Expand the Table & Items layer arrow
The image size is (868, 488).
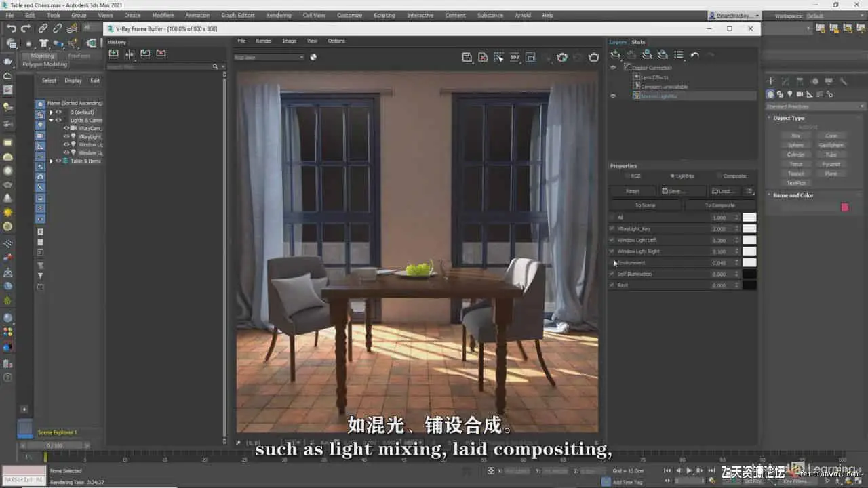pyautogui.click(x=51, y=161)
